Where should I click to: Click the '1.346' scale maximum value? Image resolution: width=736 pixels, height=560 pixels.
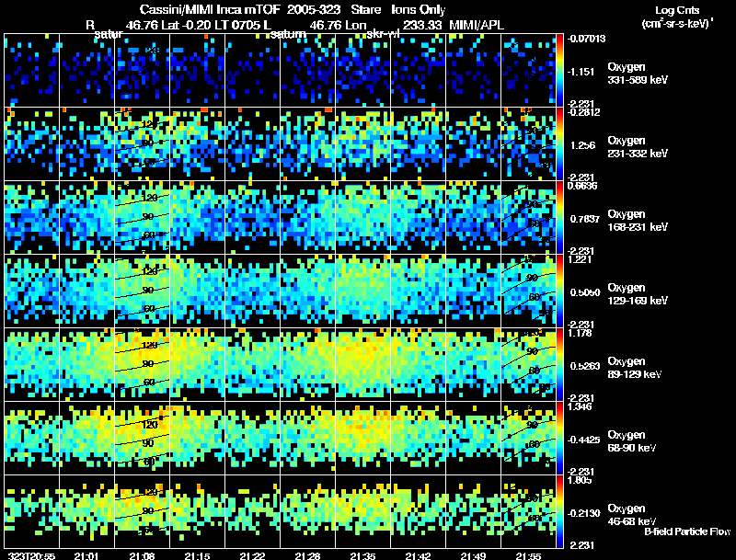click(x=580, y=406)
